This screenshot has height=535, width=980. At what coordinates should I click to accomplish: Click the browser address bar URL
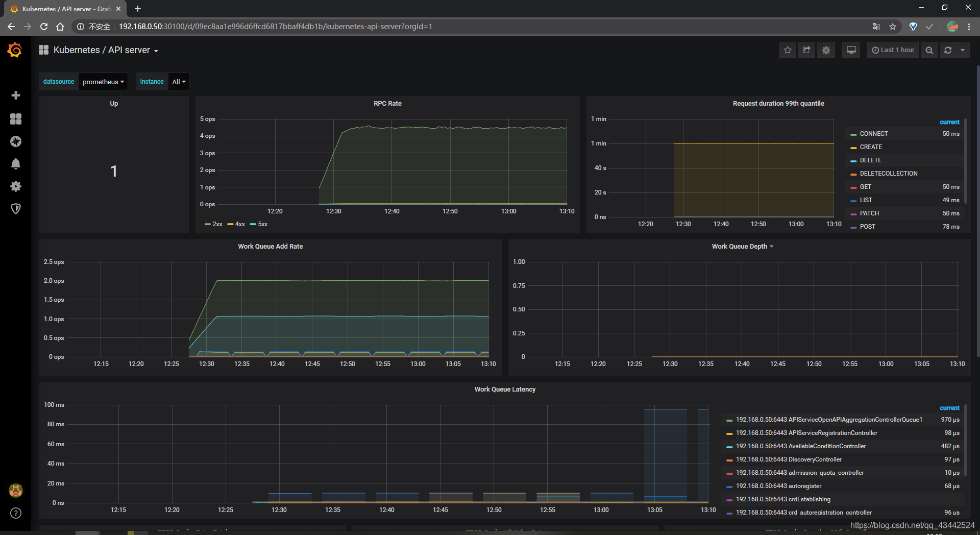pyautogui.click(x=275, y=27)
